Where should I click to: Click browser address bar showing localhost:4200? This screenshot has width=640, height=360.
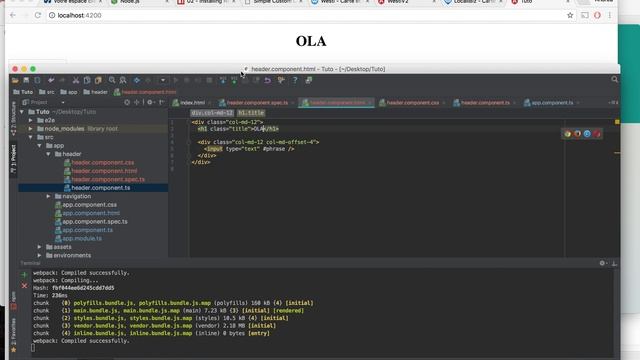point(306,16)
